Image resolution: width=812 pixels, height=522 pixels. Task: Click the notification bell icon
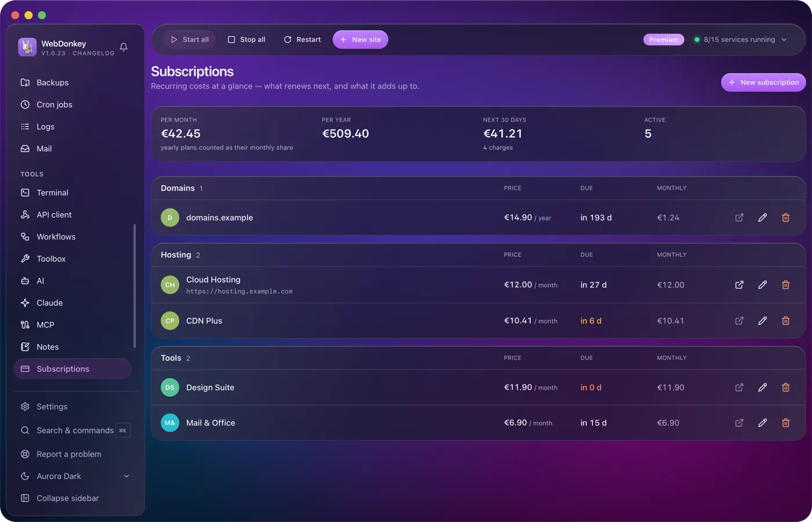tap(124, 47)
